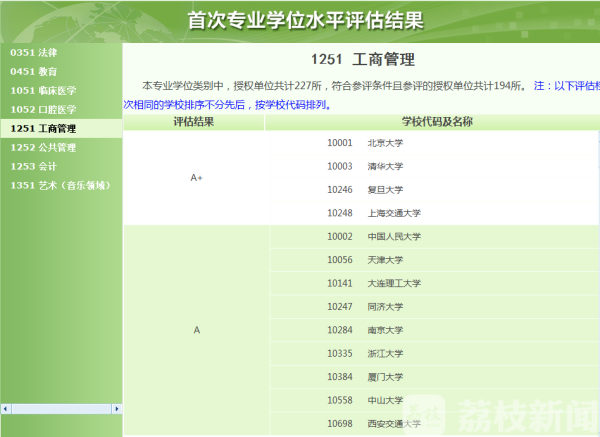Image resolution: width=600 pixels, height=437 pixels.
Task: Click the 首次专业学位水平评估结果 banner title
Action: click(306, 20)
